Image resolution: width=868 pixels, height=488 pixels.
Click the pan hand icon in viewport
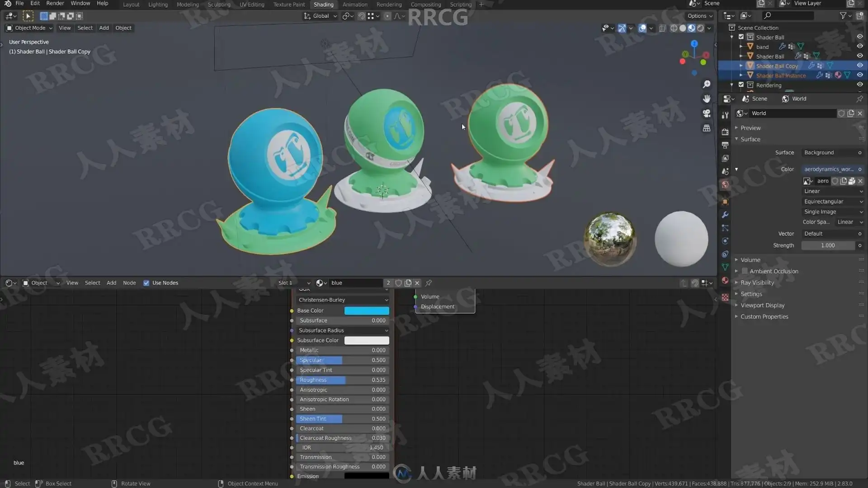(707, 99)
